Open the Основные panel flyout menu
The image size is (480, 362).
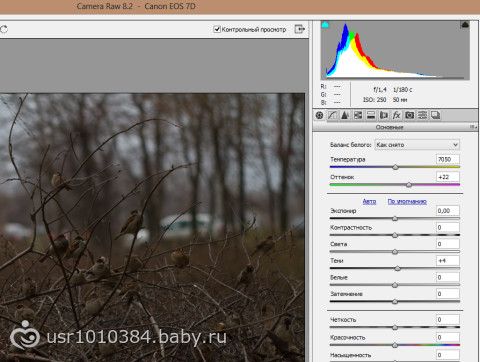point(473,127)
